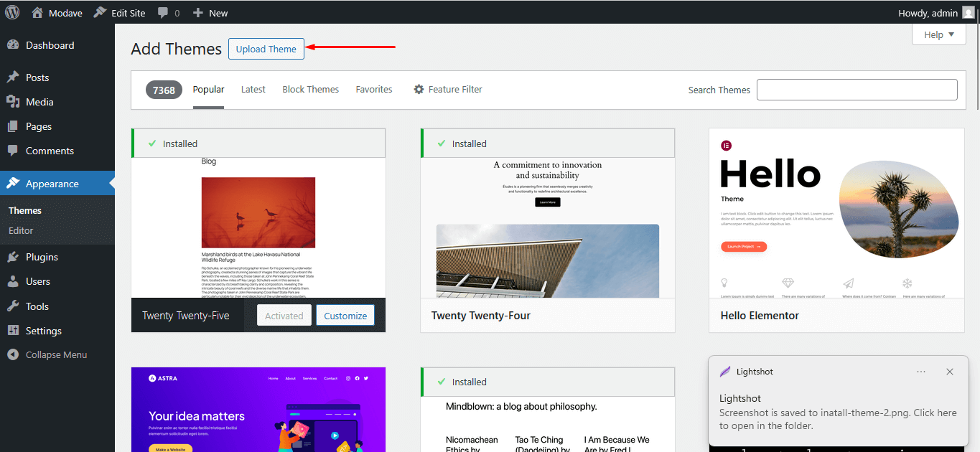Click the Plugins plug icon

coord(13,257)
